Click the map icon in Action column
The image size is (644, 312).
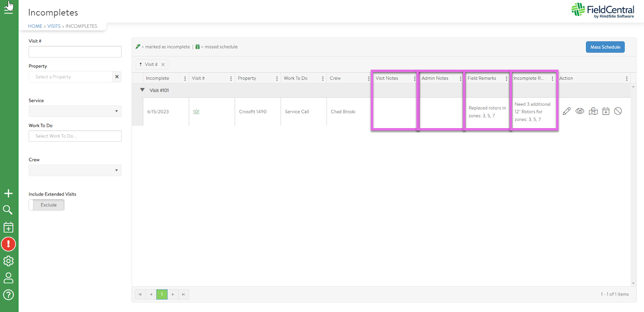tap(593, 111)
